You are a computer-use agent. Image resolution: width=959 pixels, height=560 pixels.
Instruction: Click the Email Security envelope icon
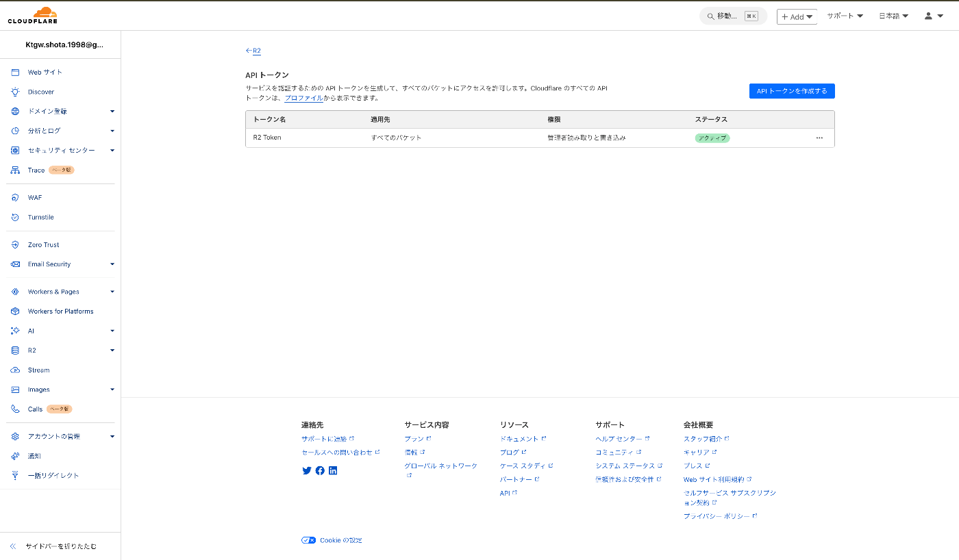15,264
